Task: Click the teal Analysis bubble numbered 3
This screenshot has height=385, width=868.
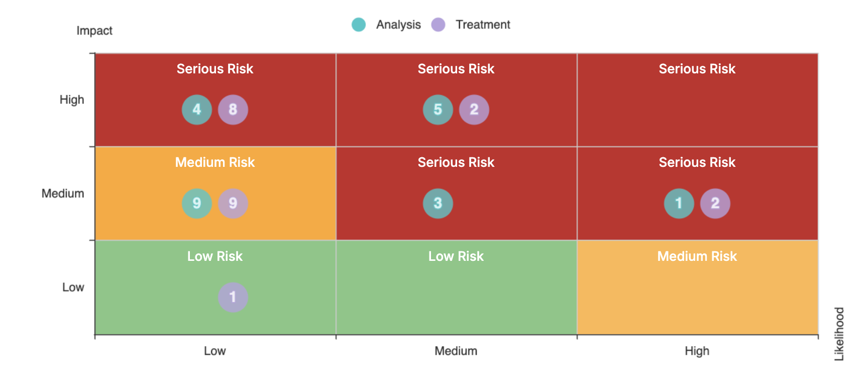Action: point(438,204)
